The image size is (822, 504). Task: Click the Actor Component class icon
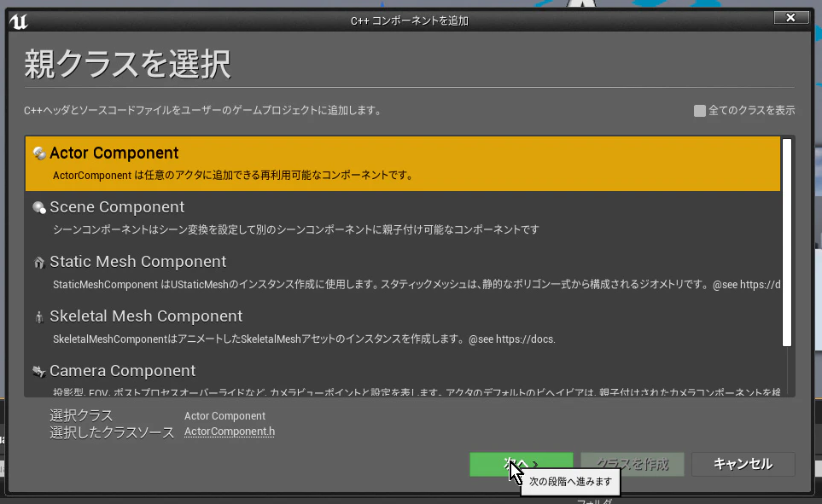39,153
